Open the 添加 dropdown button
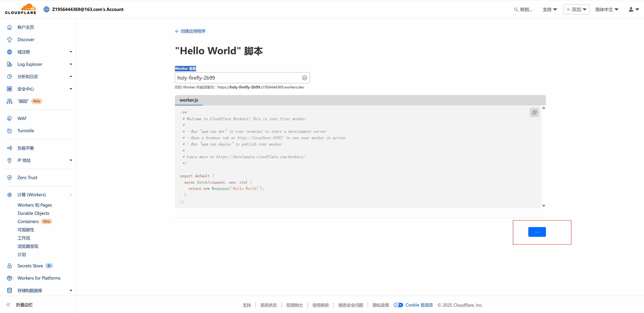Image resolution: width=644 pixels, height=313 pixels. [x=576, y=9]
